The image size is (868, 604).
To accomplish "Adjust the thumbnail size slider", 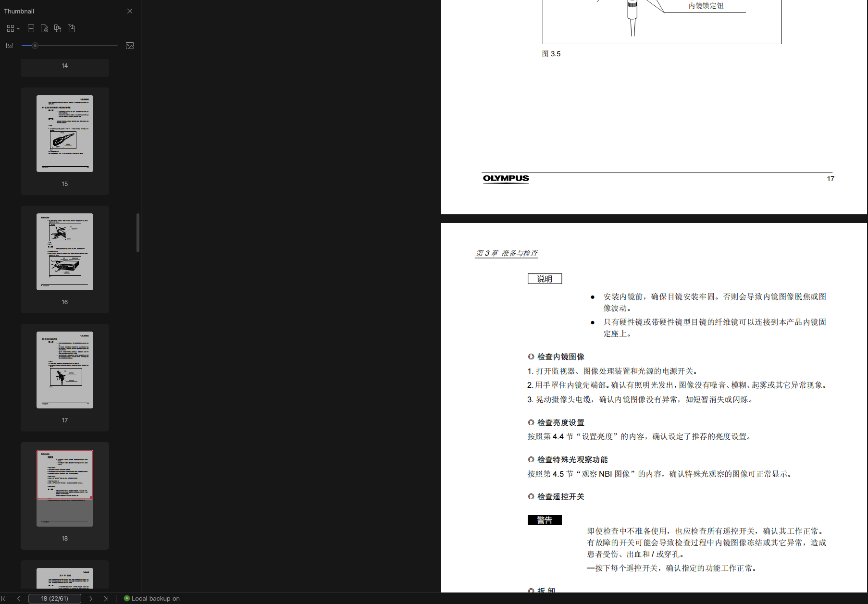I will coord(35,46).
